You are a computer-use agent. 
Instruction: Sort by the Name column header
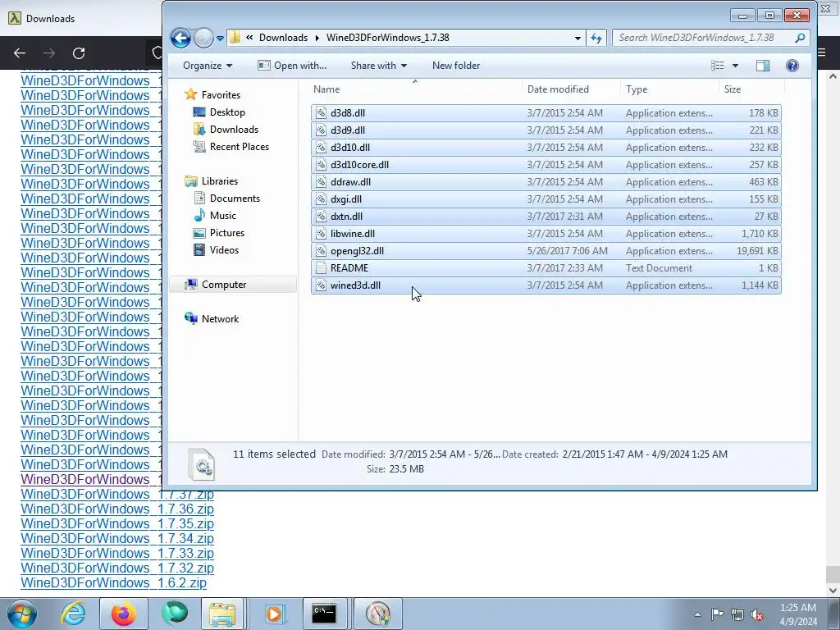pos(415,89)
